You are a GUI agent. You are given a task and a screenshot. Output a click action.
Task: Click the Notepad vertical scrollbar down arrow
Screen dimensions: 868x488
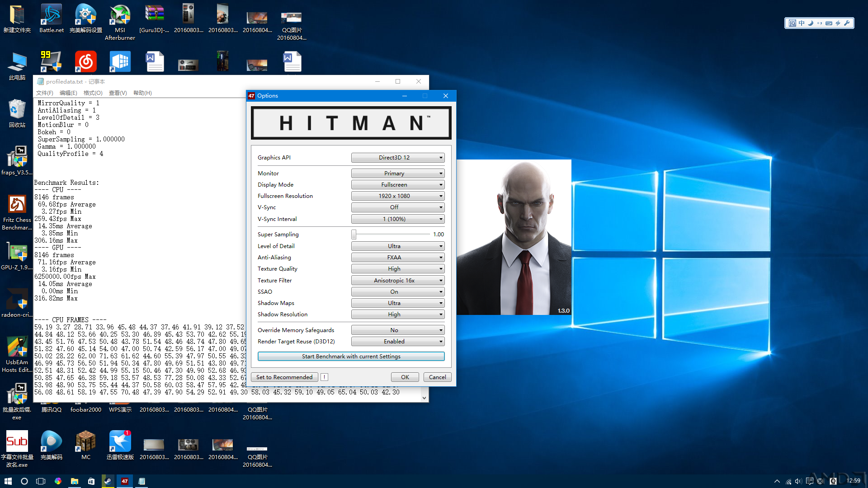tap(424, 398)
